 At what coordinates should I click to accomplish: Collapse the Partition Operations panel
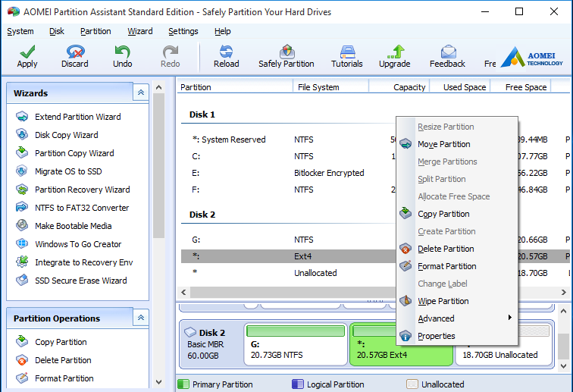click(x=141, y=318)
